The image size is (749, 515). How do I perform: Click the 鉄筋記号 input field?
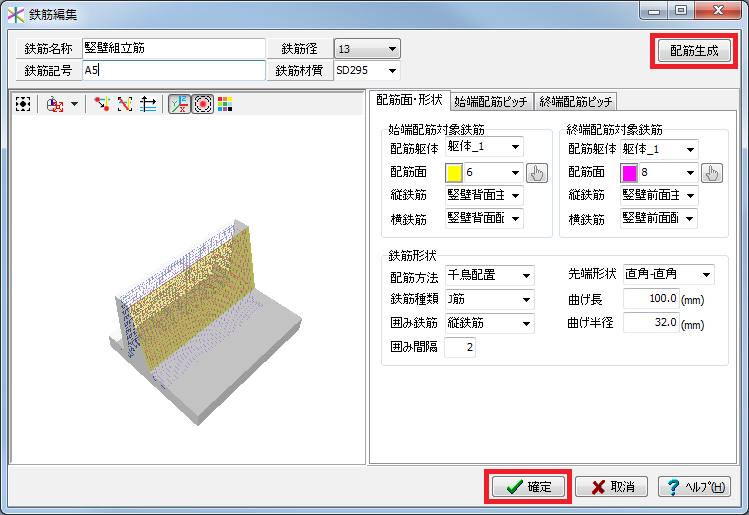[x=173, y=70]
